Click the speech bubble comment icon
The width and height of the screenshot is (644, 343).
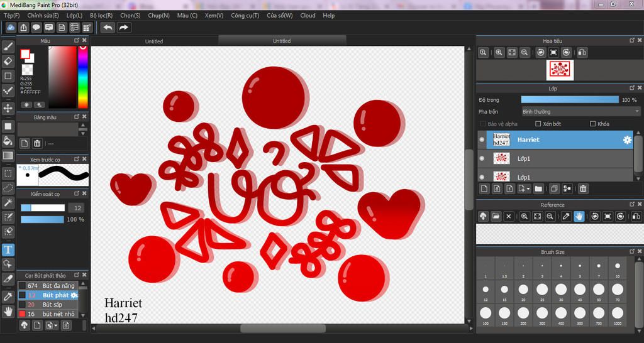pos(36,28)
